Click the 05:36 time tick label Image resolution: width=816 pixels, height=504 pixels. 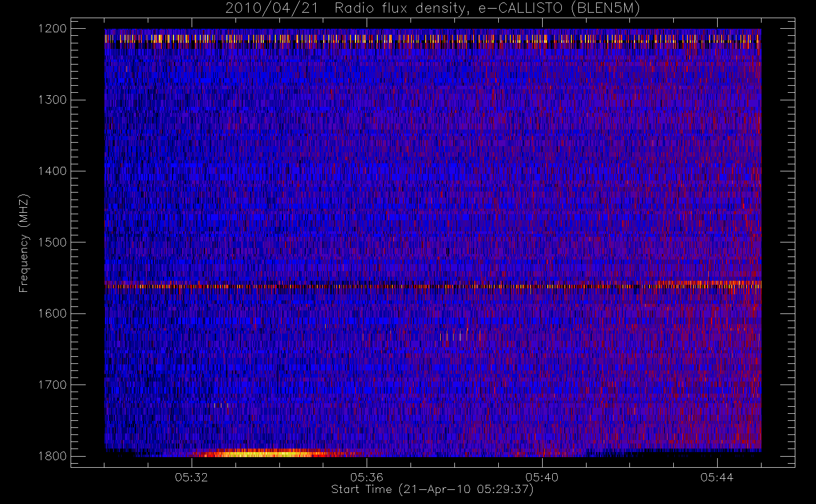pyautogui.click(x=367, y=477)
